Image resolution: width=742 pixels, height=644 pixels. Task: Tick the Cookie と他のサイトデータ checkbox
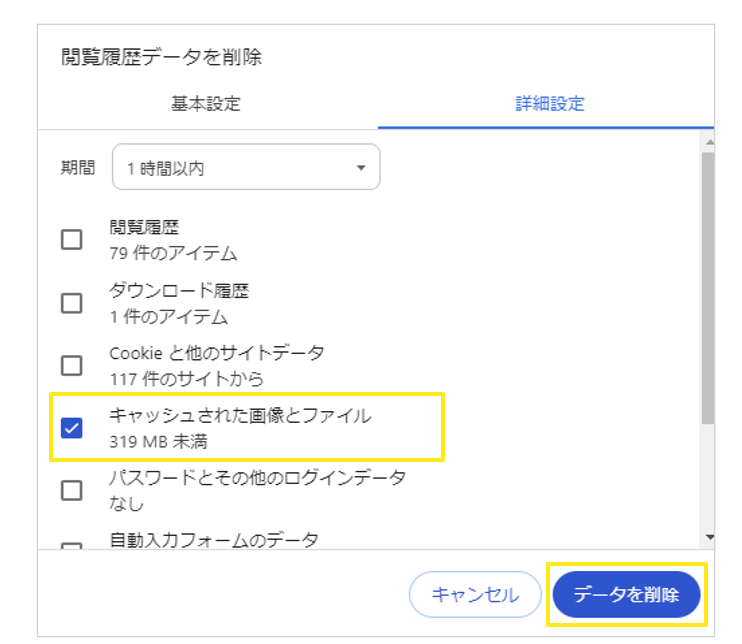pyautogui.click(x=72, y=366)
